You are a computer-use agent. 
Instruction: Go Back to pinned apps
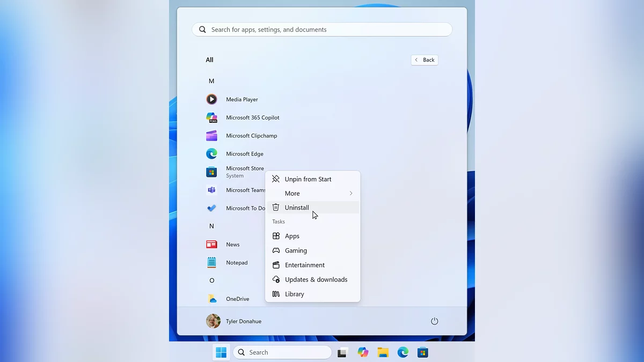[x=425, y=60]
